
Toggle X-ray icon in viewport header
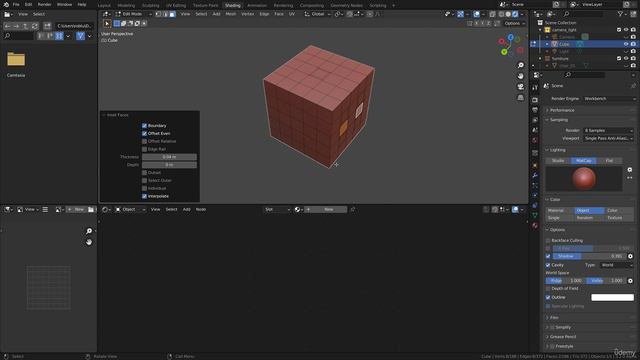click(492, 14)
